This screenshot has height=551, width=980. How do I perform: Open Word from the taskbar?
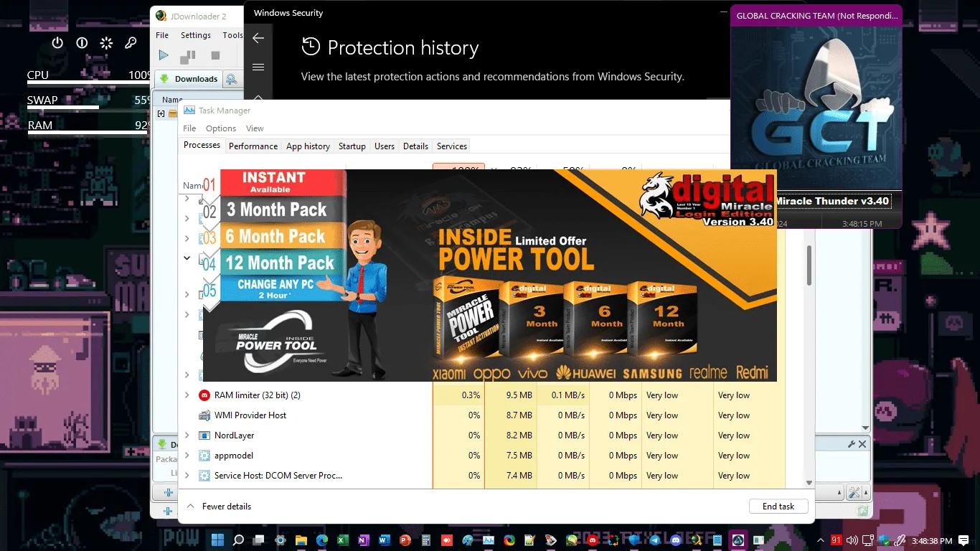384,540
